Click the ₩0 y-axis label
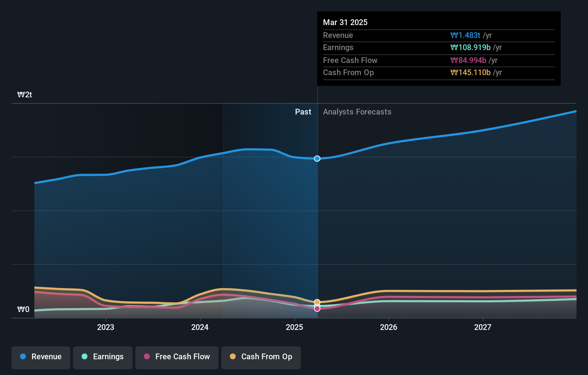 coord(23,309)
